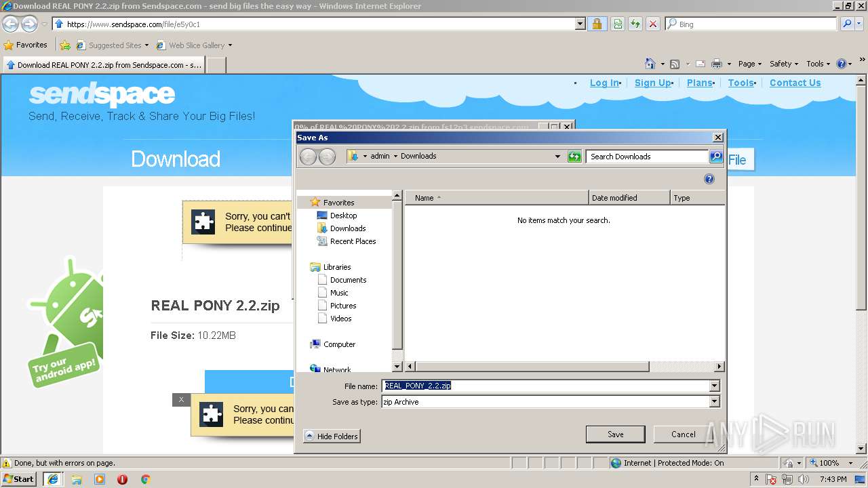Click the IE Forward navigation button

click(x=29, y=24)
